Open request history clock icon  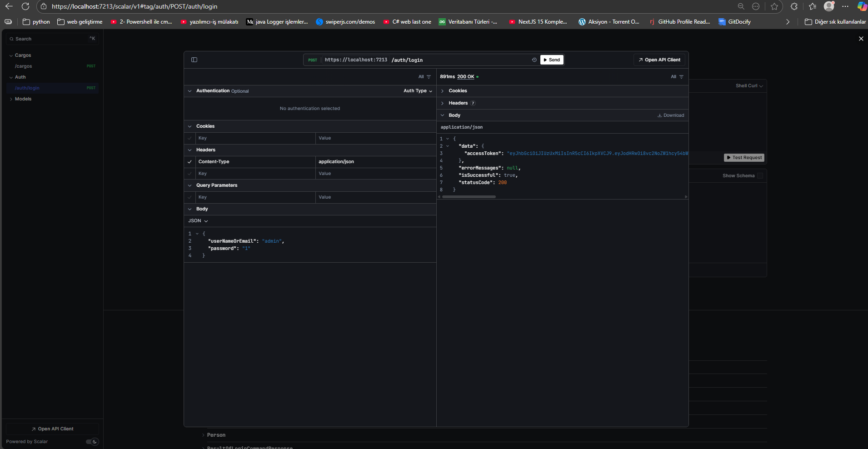(x=534, y=60)
